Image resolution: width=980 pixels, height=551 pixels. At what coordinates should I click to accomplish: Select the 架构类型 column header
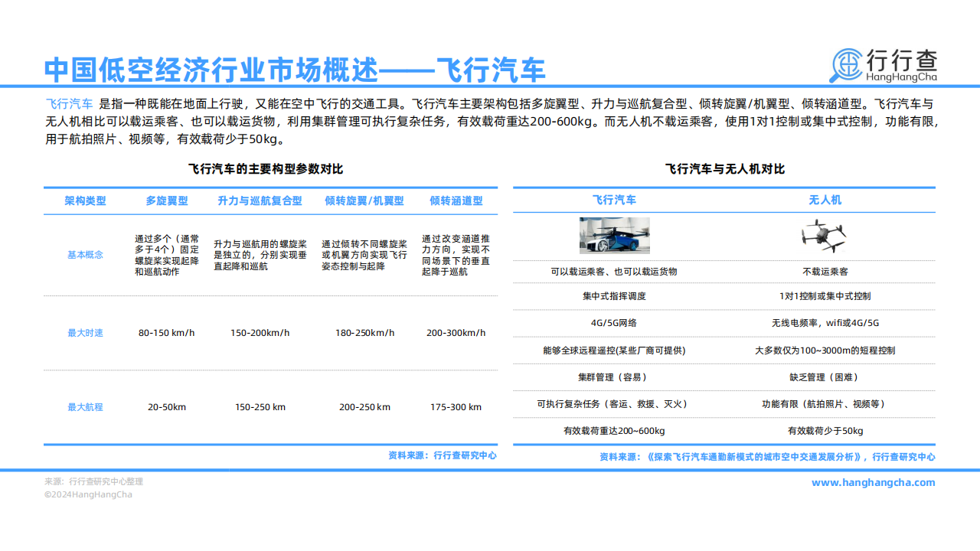pyautogui.click(x=85, y=201)
